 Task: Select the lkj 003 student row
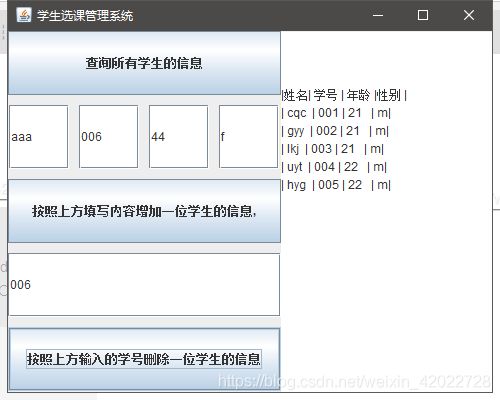pyautogui.click(x=333, y=149)
